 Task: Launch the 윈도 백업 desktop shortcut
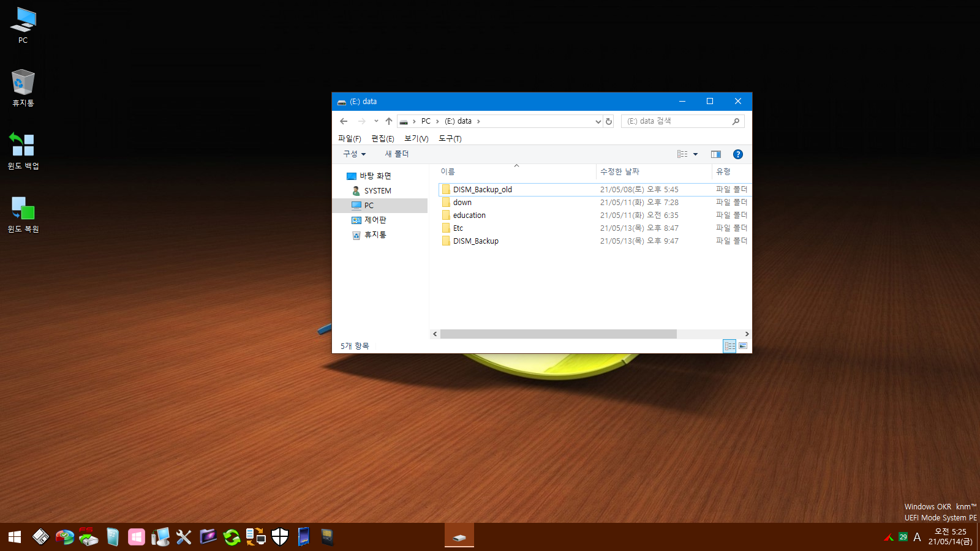23,151
